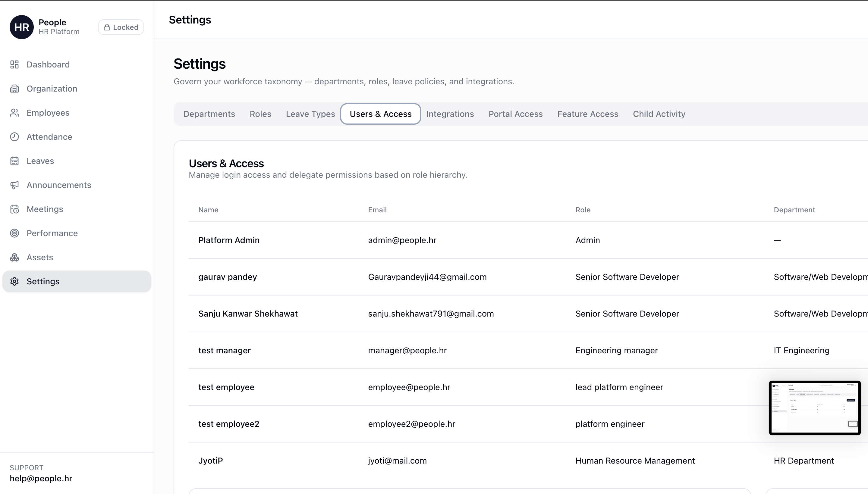The height and width of the screenshot is (494, 868).
Task: Click the Assets boxes icon
Action: 14,257
